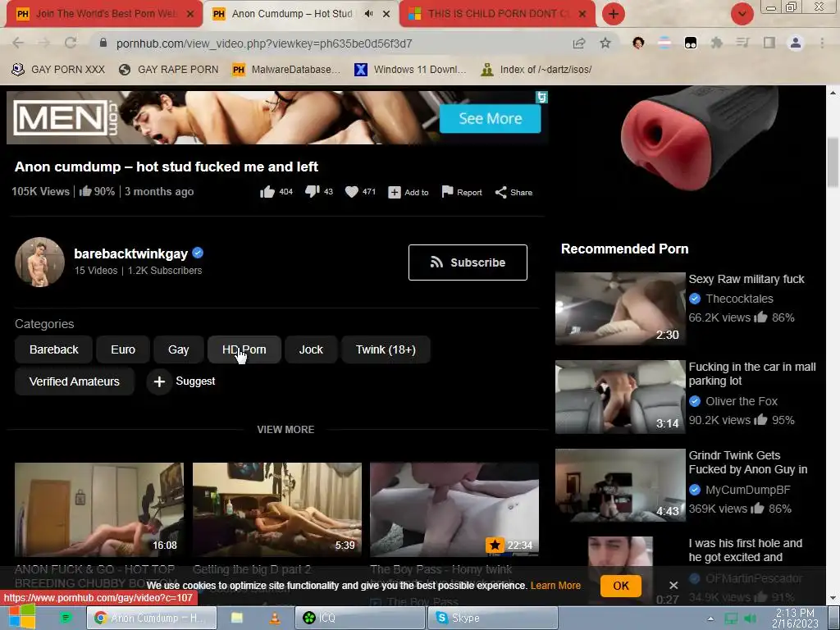Screen dimensions: 840x630
Task: Open the media control icon in toolbar
Action: 742,43
